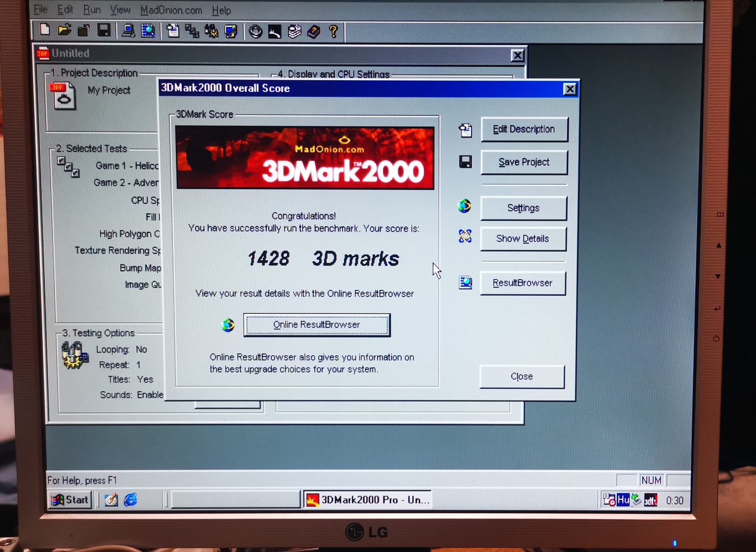Click the floppy icon beside Save Project

[465, 162]
